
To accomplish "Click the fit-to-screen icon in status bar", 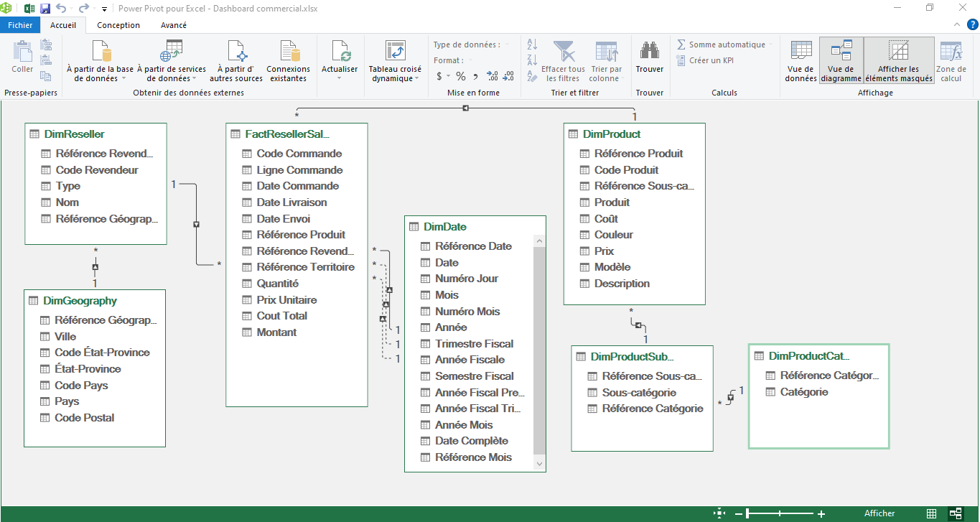I will point(719,513).
